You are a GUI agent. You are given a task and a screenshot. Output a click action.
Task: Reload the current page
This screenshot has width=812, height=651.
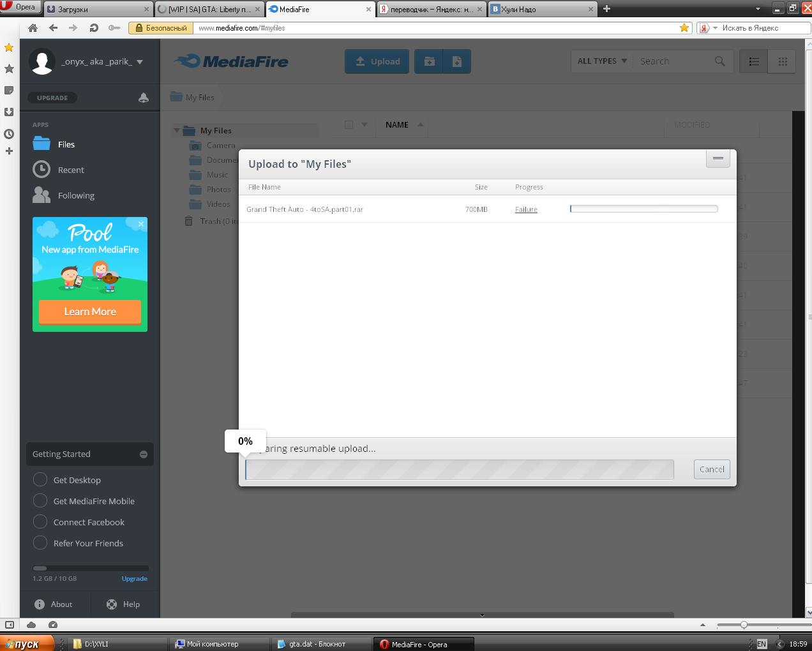pos(94,28)
